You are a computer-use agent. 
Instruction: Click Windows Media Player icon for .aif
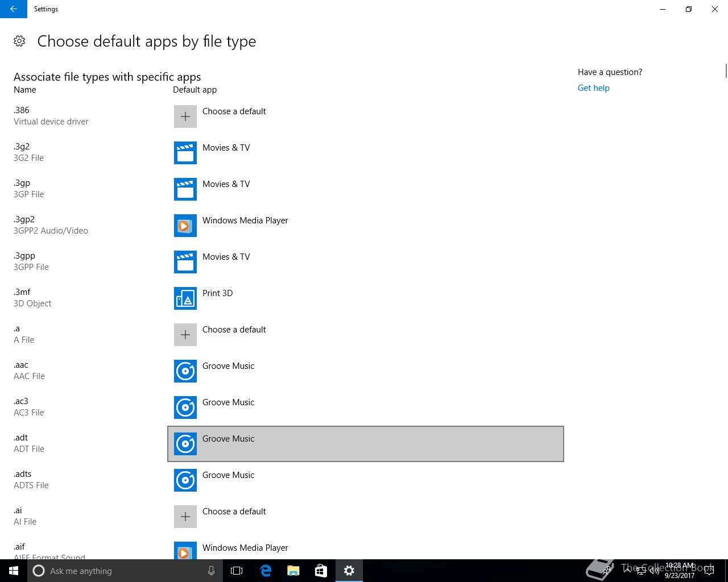pyautogui.click(x=185, y=550)
